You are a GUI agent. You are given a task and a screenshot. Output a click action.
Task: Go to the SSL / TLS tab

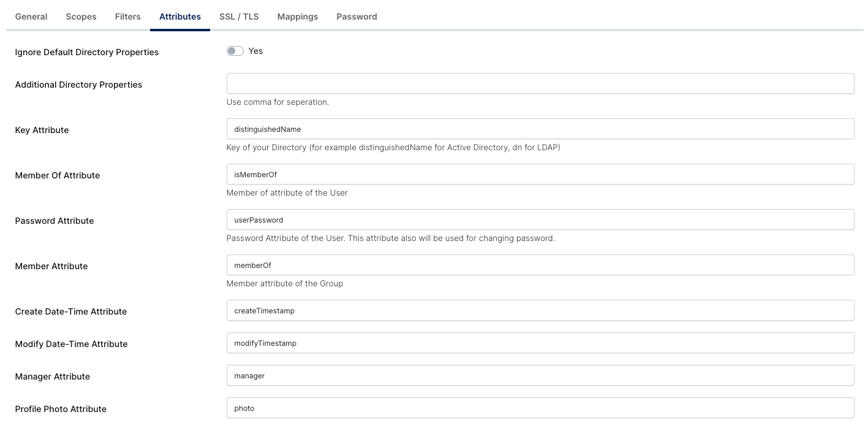point(239,17)
